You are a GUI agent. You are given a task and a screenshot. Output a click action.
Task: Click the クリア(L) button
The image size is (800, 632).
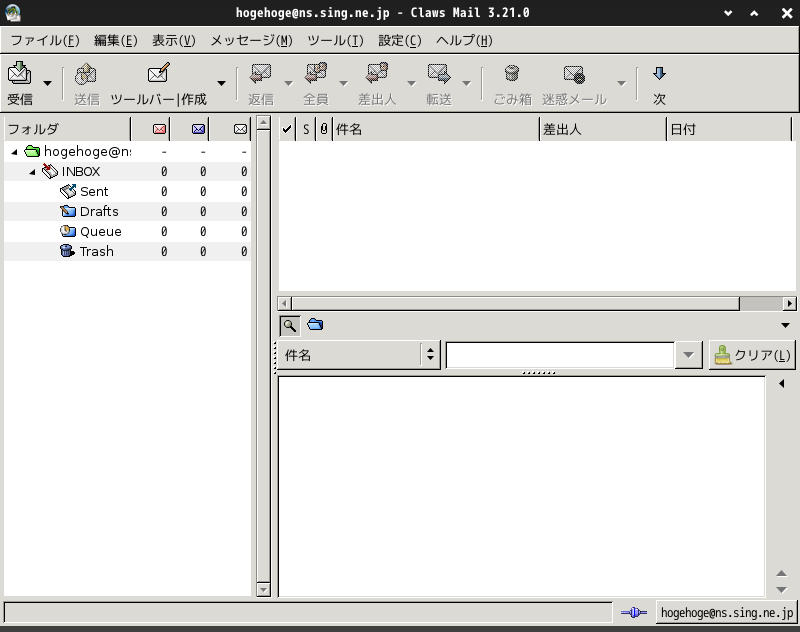pyautogui.click(x=752, y=355)
